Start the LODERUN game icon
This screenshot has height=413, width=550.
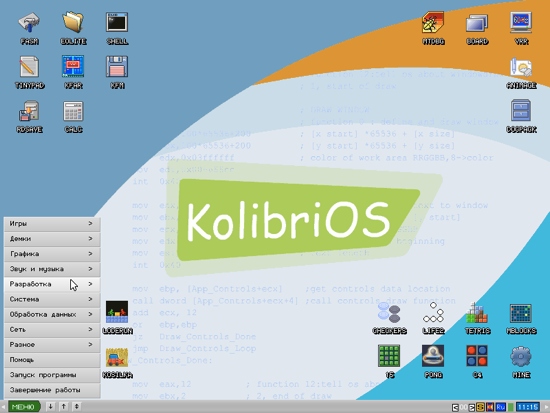[117, 318]
